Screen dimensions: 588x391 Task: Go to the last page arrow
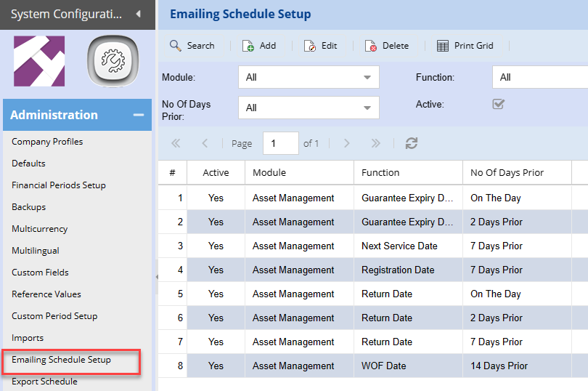[x=375, y=143]
